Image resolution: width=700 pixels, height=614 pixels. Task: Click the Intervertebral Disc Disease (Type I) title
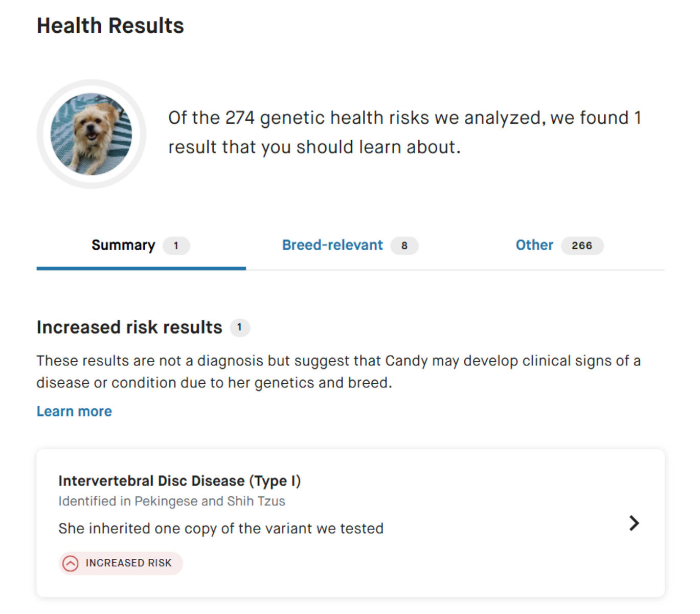coord(180,480)
